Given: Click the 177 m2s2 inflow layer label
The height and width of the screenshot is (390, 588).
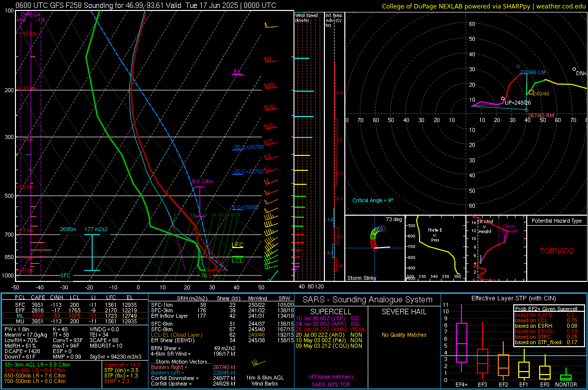Looking at the screenshot, I should pos(96,229).
